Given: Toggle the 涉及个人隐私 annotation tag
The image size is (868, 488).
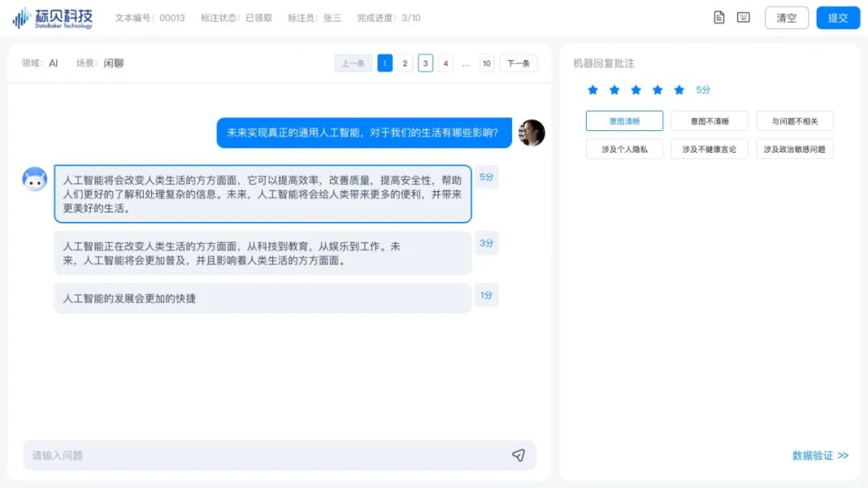Looking at the screenshot, I should click(624, 149).
